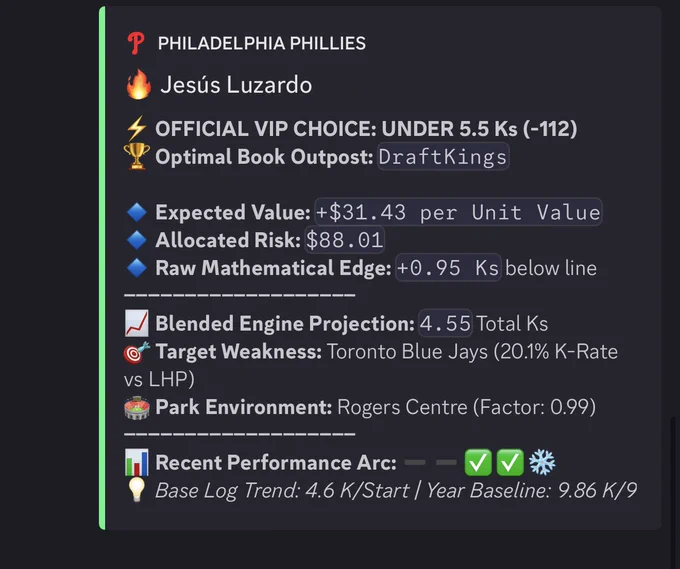Click the trophy emoji icon
The width and height of the screenshot is (680, 569).
coord(137,156)
